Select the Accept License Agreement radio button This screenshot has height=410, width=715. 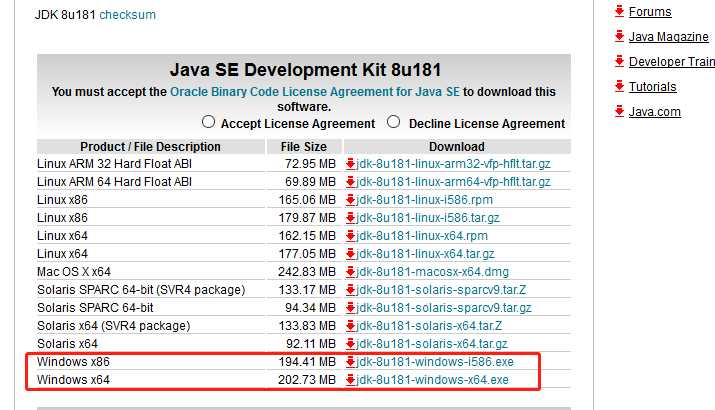[x=208, y=122]
